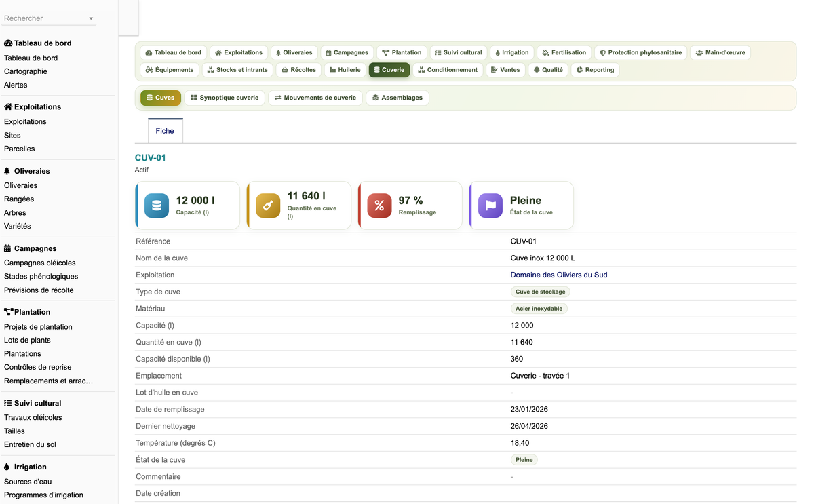Select the Plantation module button
The width and height of the screenshot is (814, 504).
pos(402,52)
